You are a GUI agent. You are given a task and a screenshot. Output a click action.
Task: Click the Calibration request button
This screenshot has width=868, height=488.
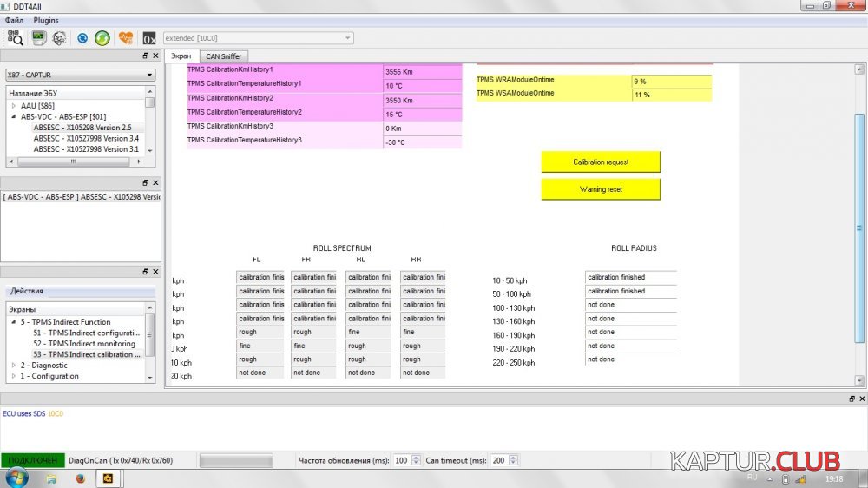(x=601, y=162)
